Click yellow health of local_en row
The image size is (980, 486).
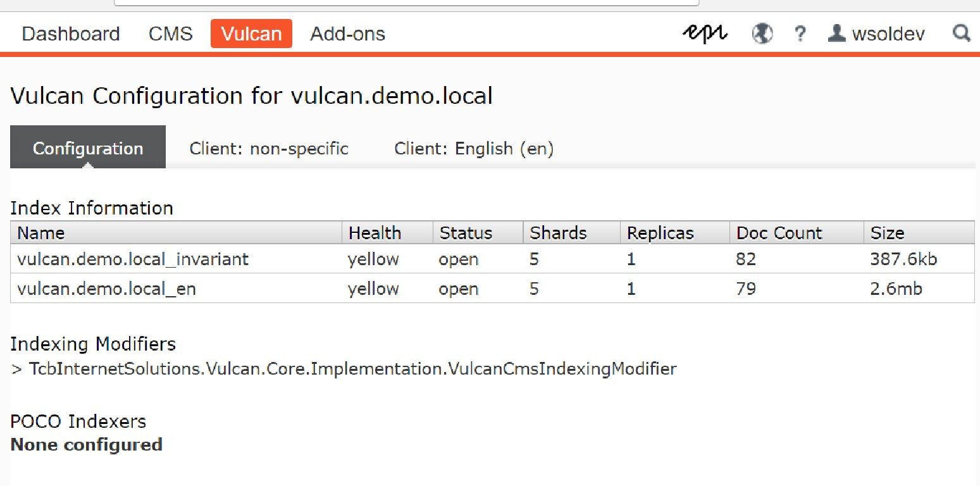coord(373,289)
